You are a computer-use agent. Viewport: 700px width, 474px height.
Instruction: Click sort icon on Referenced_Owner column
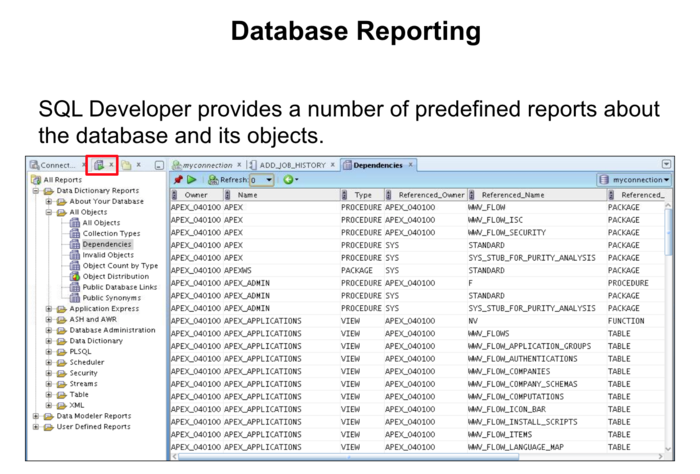coord(388,195)
